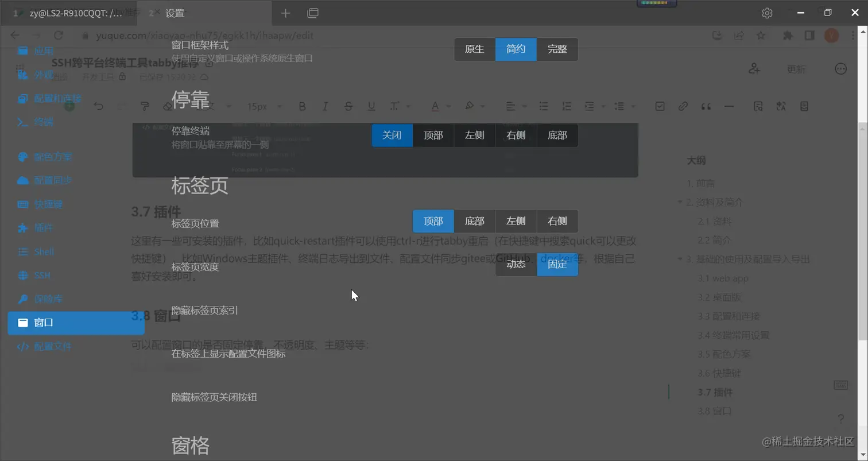Open the 外观 settings section
Viewport: 868px width, 461px height.
(76, 75)
